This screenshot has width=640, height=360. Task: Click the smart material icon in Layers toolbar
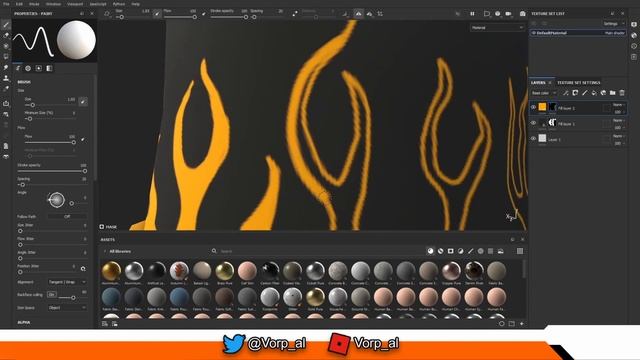tap(603, 93)
